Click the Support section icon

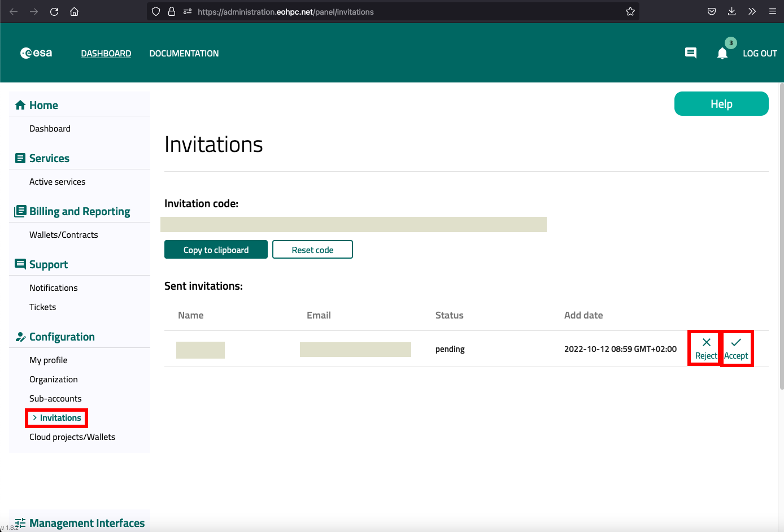click(x=20, y=264)
